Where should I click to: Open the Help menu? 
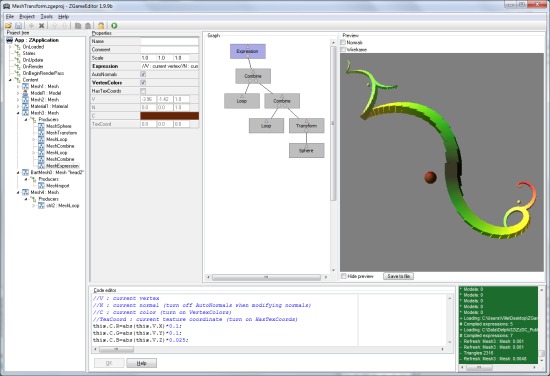click(x=63, y=16)
